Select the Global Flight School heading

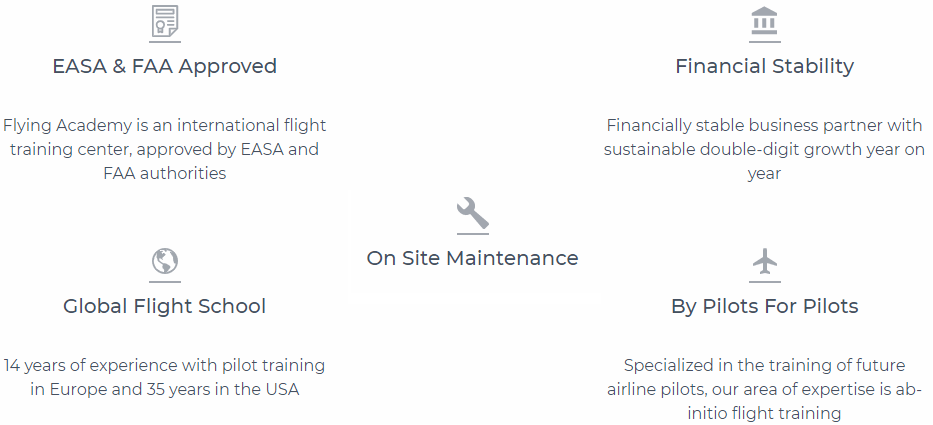coord(164,306)
